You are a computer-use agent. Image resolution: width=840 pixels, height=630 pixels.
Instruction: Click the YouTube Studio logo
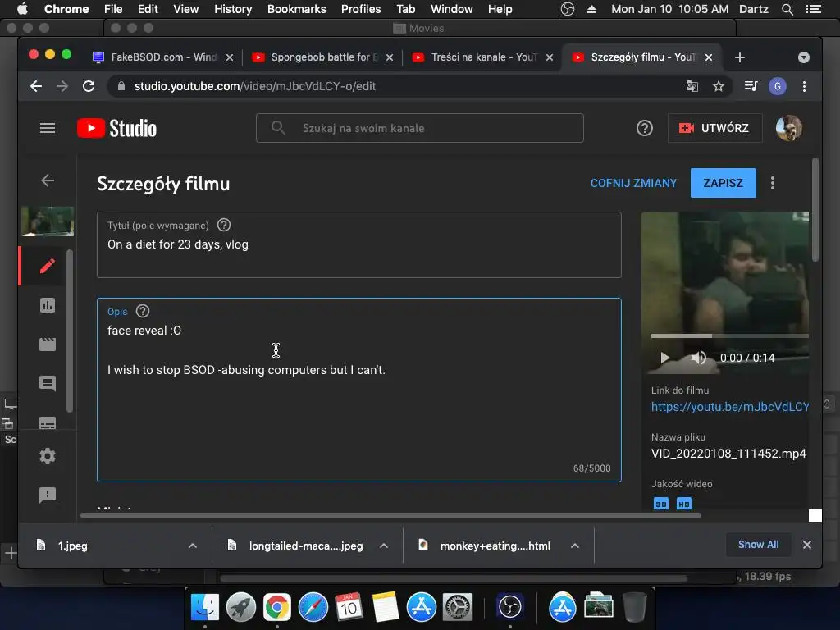(116, 128)
